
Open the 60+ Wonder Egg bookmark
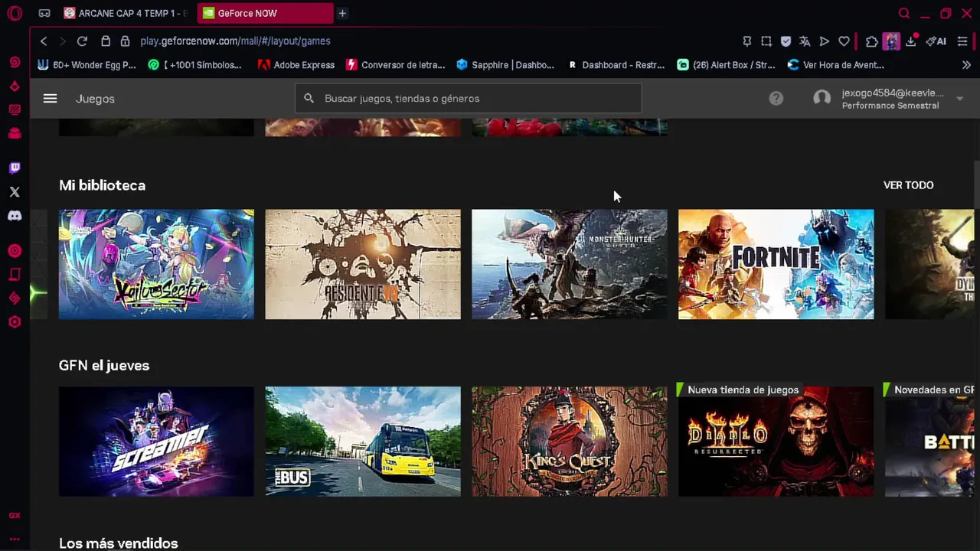(x=87, y=65)
